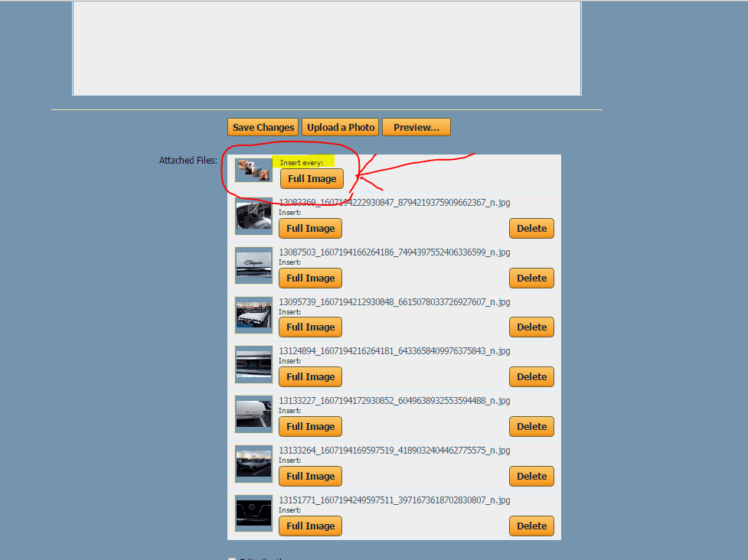Insert Full Image for file 13083369
Screen dimensions: 748x560
pos(310,229)
